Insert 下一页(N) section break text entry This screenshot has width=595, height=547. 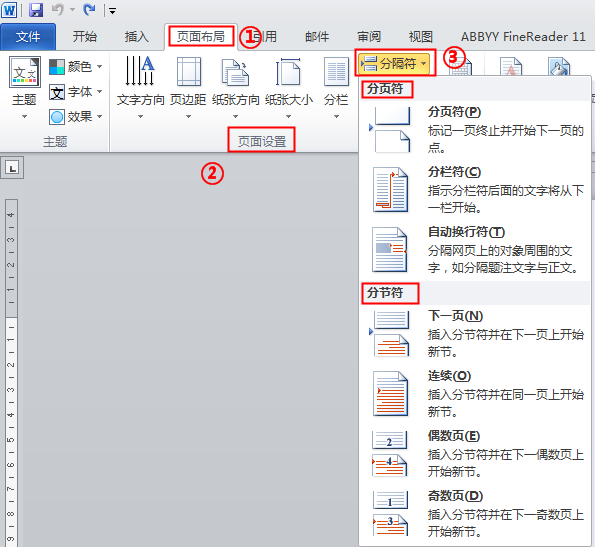point(455,316)
